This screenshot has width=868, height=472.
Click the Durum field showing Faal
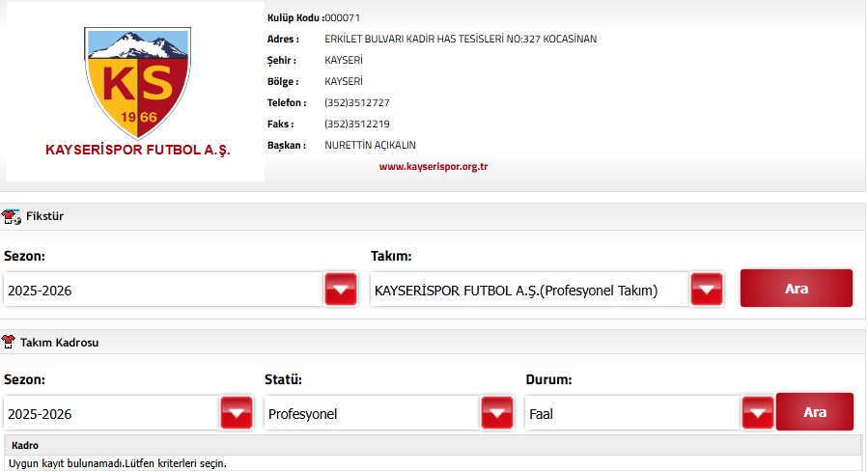pyautogui.click(x=632, y=414)
